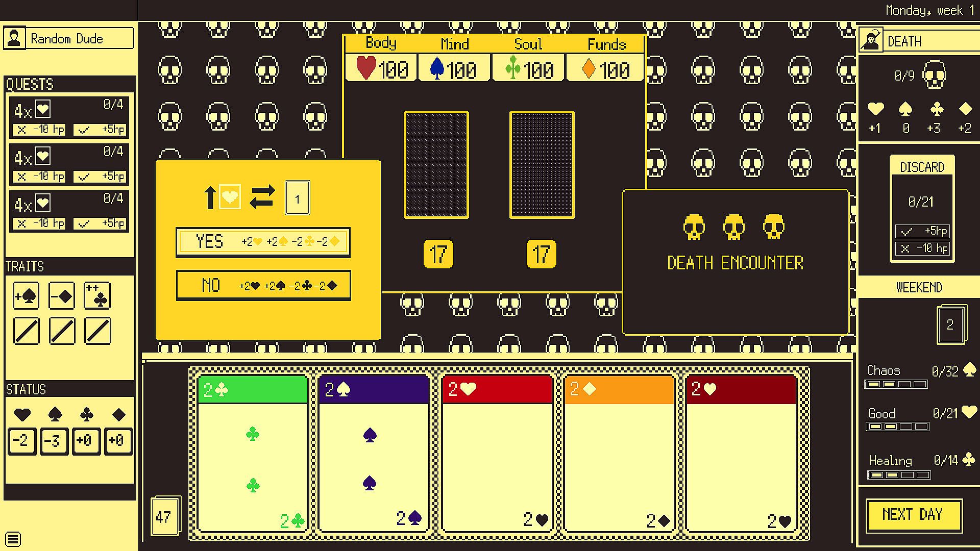Click the Chaos progress bar
This screenshot has width=980, height=551.
point(896,384)
